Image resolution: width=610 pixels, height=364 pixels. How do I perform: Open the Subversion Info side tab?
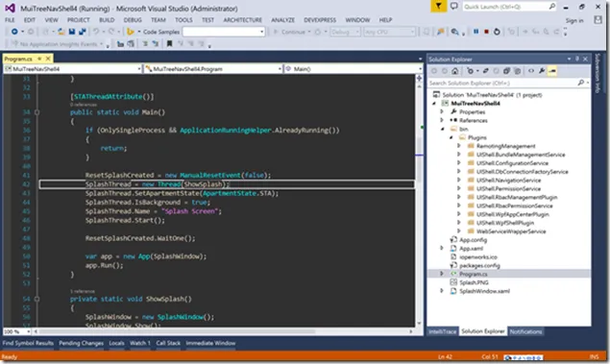tap(598, 73)
